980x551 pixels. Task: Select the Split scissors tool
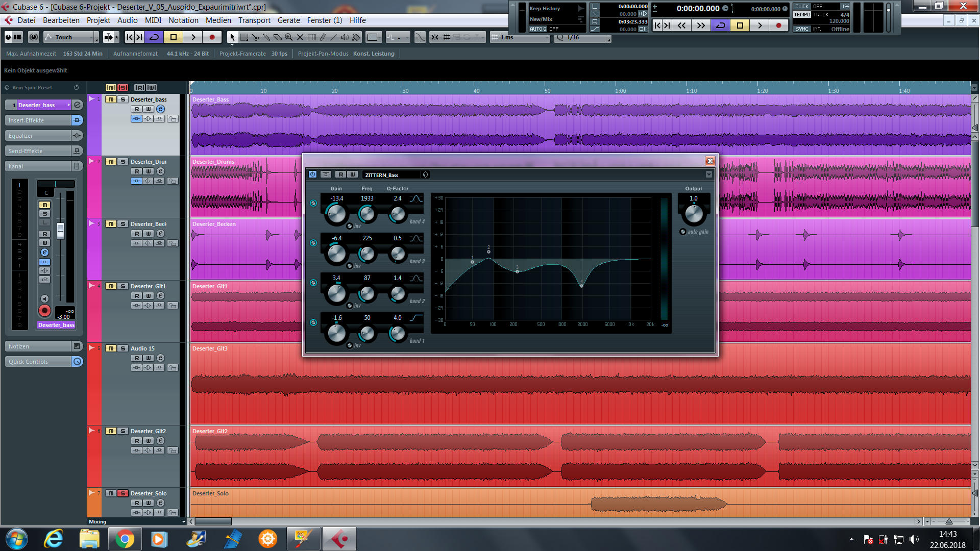tap(255, 37)
